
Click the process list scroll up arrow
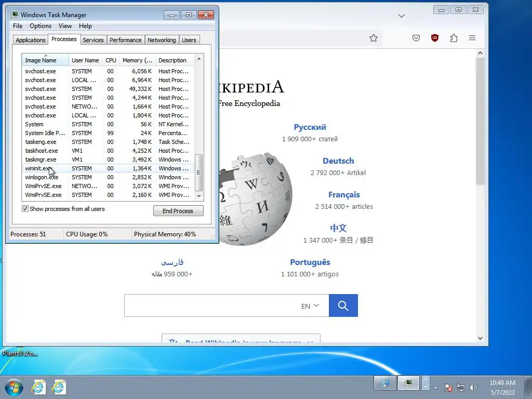pyautogui.click(x=199, y=59)
